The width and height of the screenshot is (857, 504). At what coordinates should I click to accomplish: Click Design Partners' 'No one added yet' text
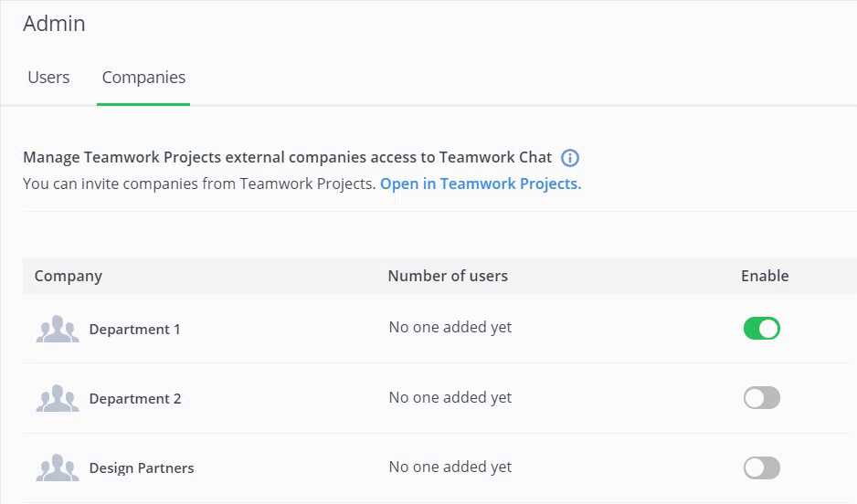point(450,467)
